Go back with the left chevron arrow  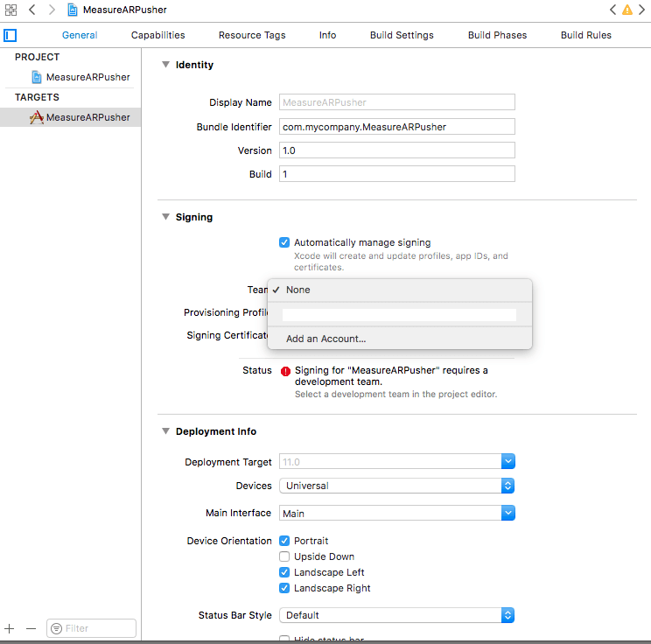pos(32,10)
